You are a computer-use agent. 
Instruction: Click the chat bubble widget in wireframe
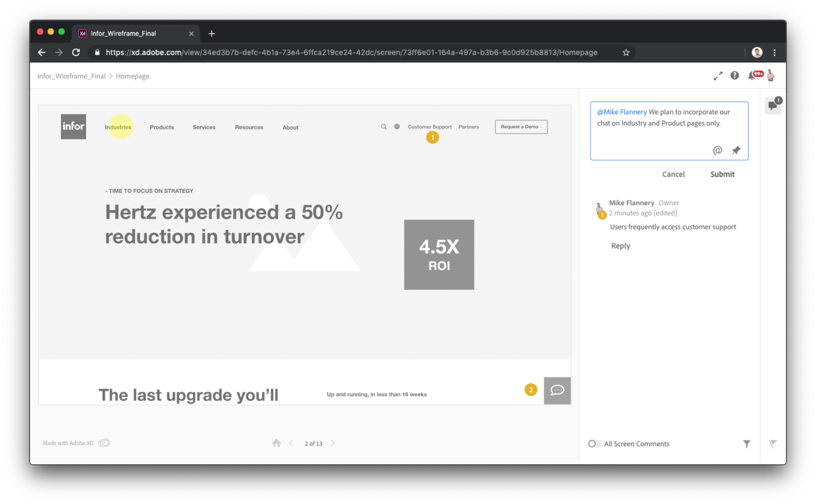(557, 390)
